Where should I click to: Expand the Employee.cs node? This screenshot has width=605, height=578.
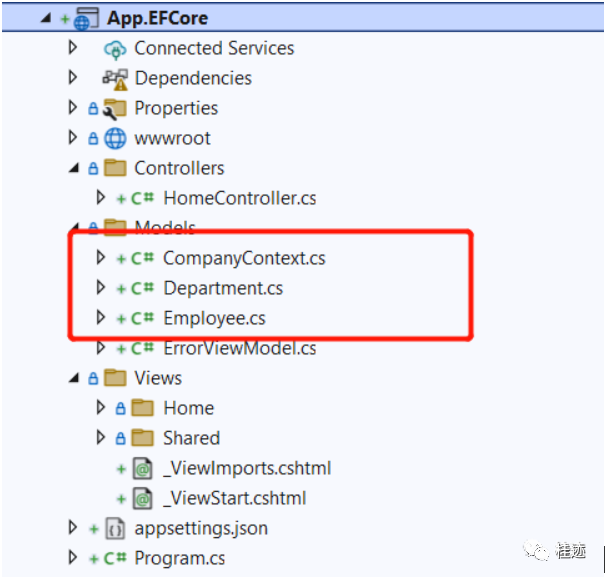coord(100,317)
